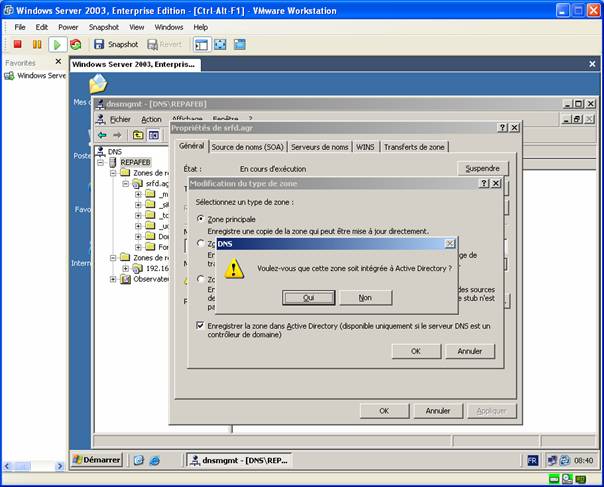This screenshot has height=487, width=604.
Task: Expand the Observateur node
Action: (113, 279)
